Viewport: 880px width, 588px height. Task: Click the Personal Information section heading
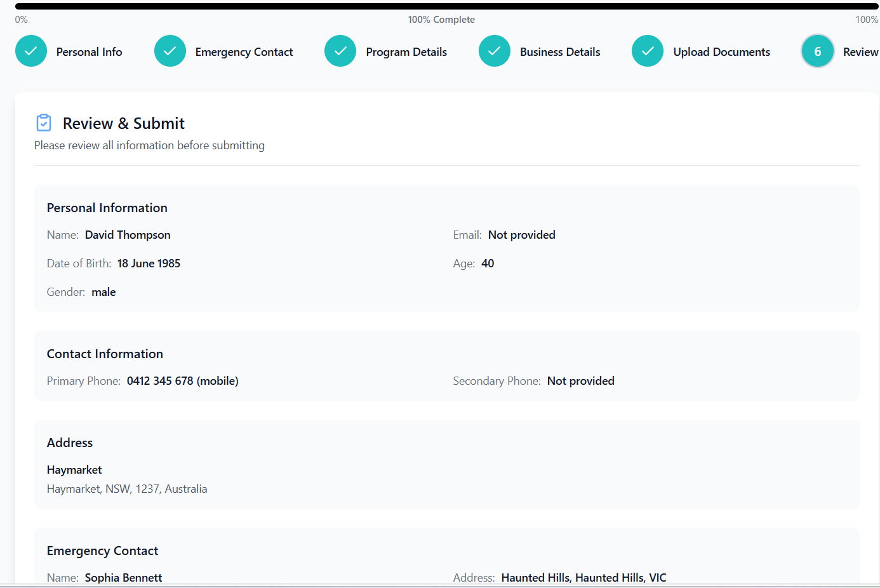pos(107,208)
